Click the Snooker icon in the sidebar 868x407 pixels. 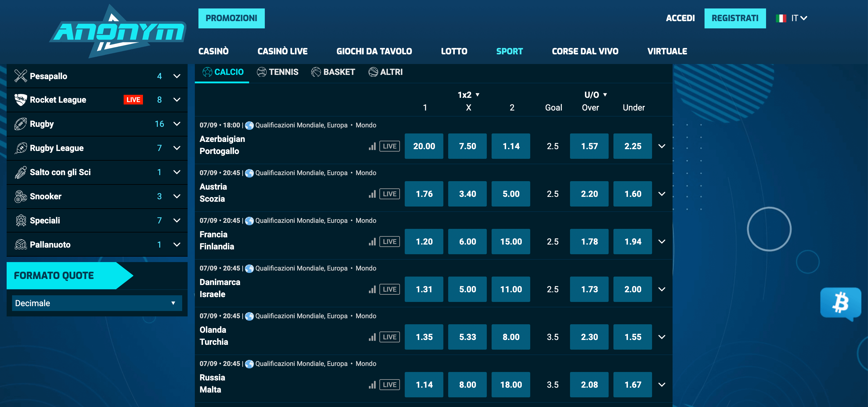pyautogui.click(x=21, y=196)
